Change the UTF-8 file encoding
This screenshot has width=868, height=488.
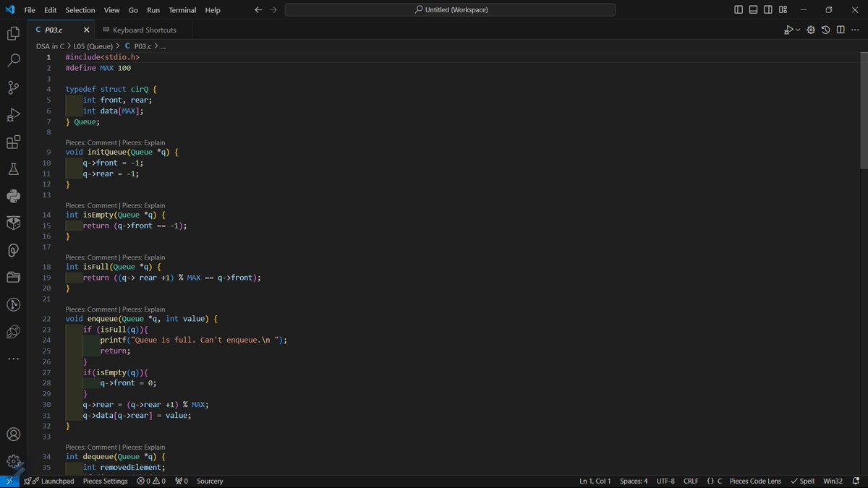pyautogui.click(x=665, y=481)
